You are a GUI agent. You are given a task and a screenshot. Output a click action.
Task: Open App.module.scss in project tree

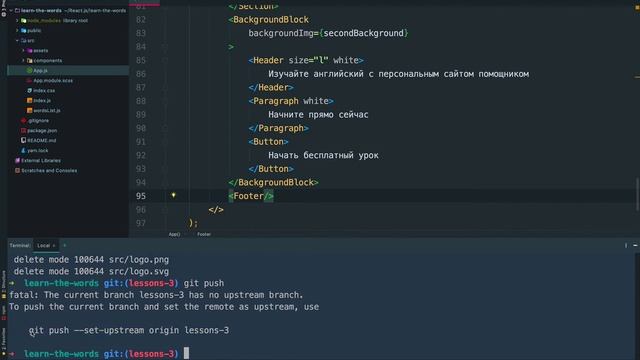click(x=53, y=80)
